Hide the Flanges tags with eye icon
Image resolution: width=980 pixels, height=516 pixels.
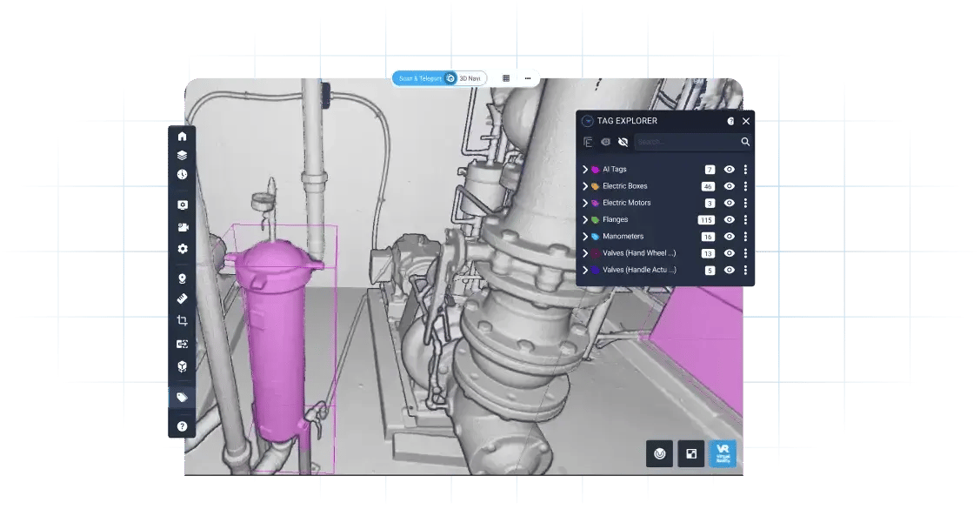(x=729, y=219)
